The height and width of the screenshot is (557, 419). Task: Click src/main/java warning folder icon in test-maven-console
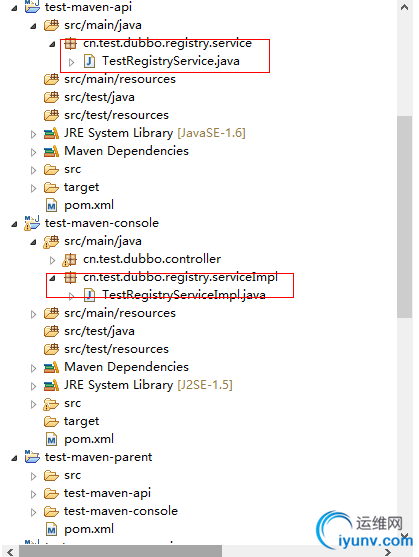51,241
